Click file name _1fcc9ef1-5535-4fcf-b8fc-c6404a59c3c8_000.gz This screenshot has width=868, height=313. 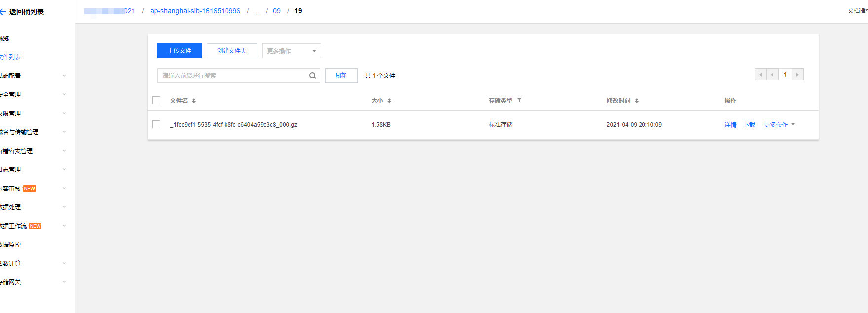point(233,125)
